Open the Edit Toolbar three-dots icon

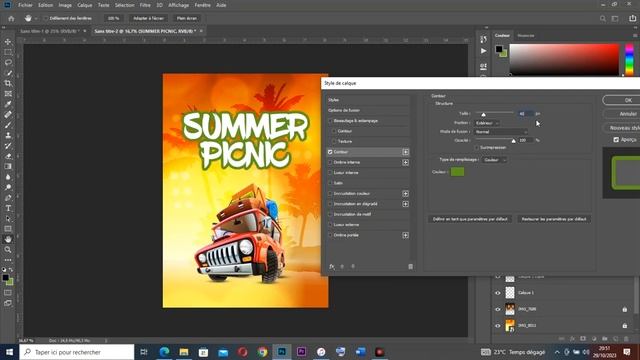[8, 260]
